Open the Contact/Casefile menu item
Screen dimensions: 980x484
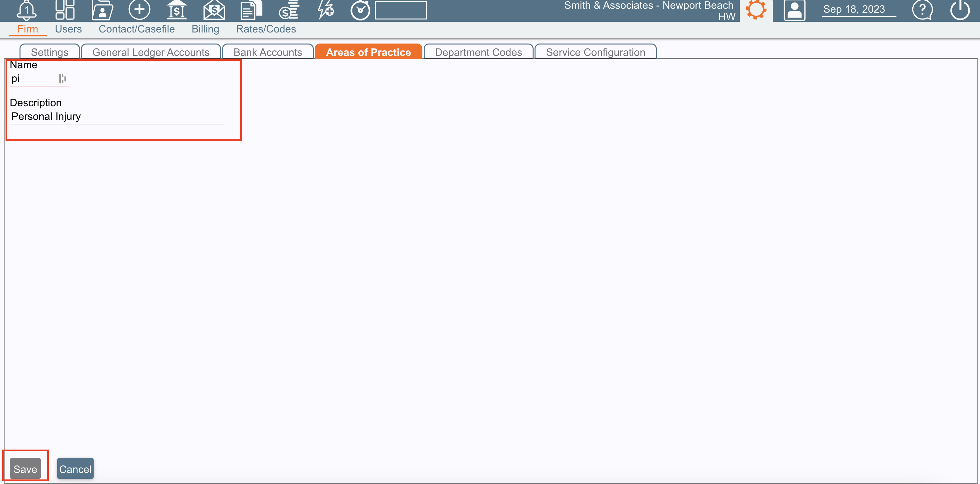point(137,29)
